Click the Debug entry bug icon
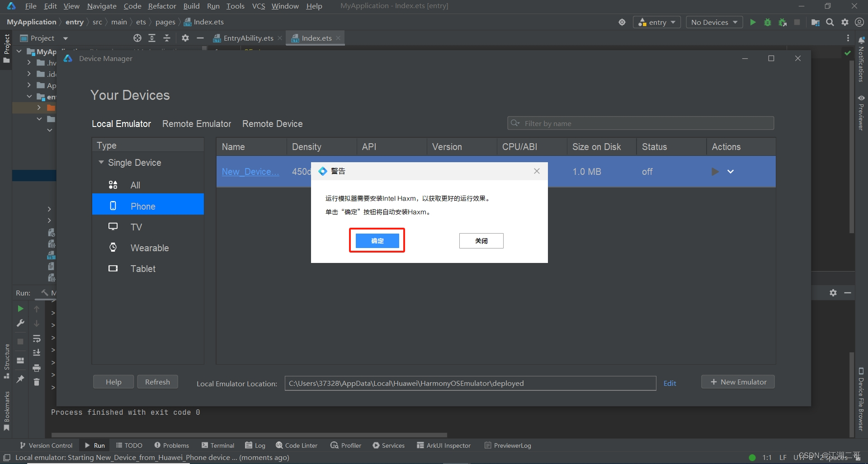868x464 pixels. (768, 22)
